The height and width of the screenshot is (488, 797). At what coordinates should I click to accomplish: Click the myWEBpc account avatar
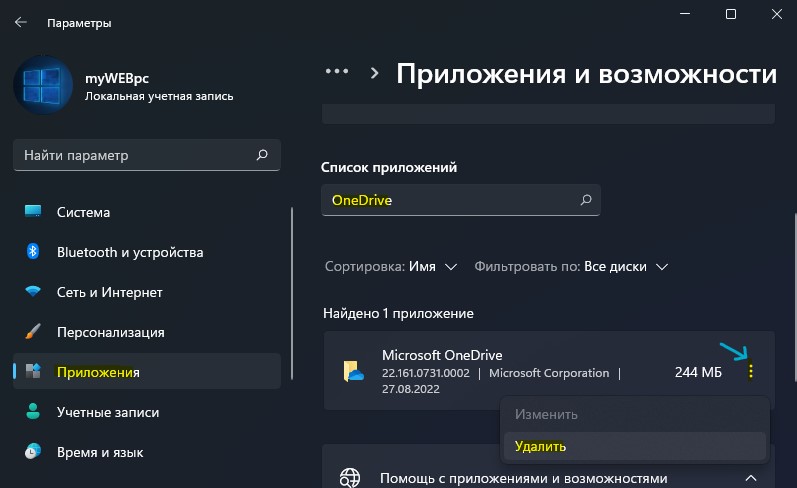point(43,85)
